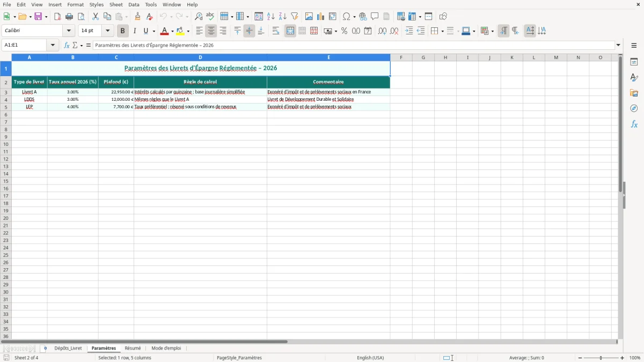
Task: Expand background color palette arrow
Action: pos(188,31)
